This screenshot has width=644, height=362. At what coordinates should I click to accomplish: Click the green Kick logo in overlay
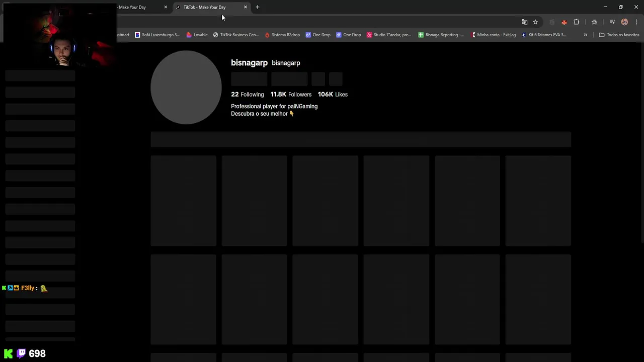8,354
